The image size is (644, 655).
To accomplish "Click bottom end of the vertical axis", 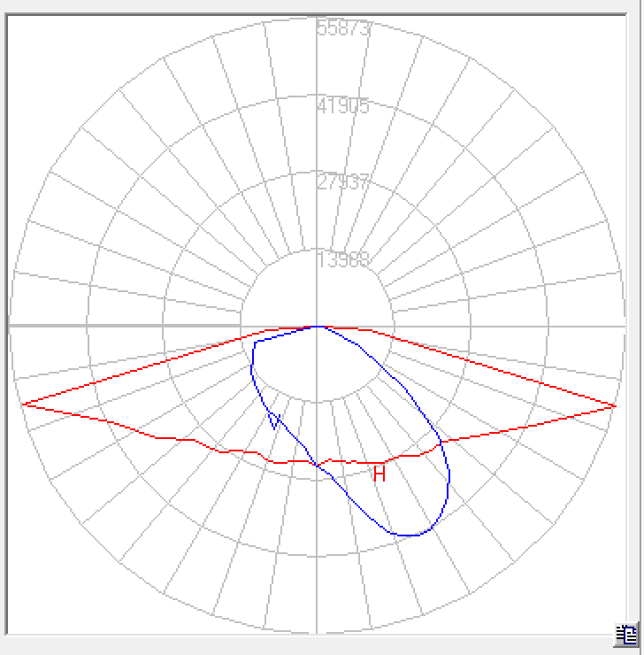I will [317, 630].
